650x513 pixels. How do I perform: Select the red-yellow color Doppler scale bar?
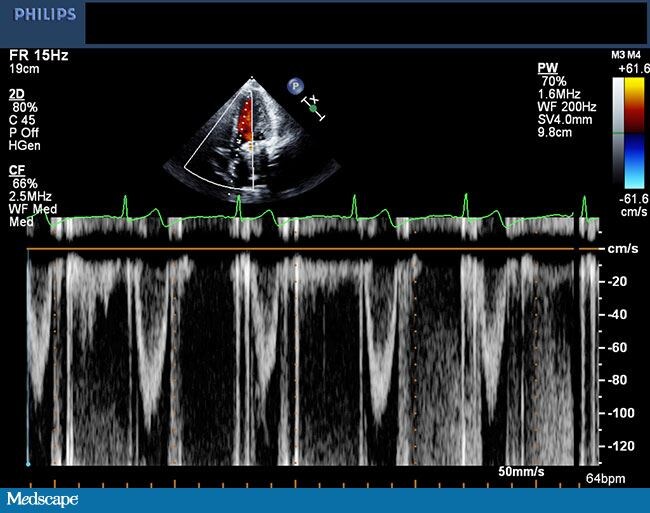click(635, 106)
